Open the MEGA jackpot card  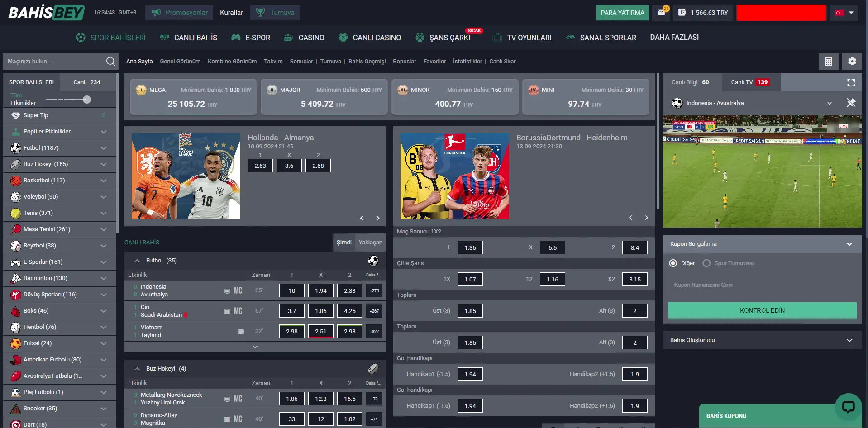193,97
